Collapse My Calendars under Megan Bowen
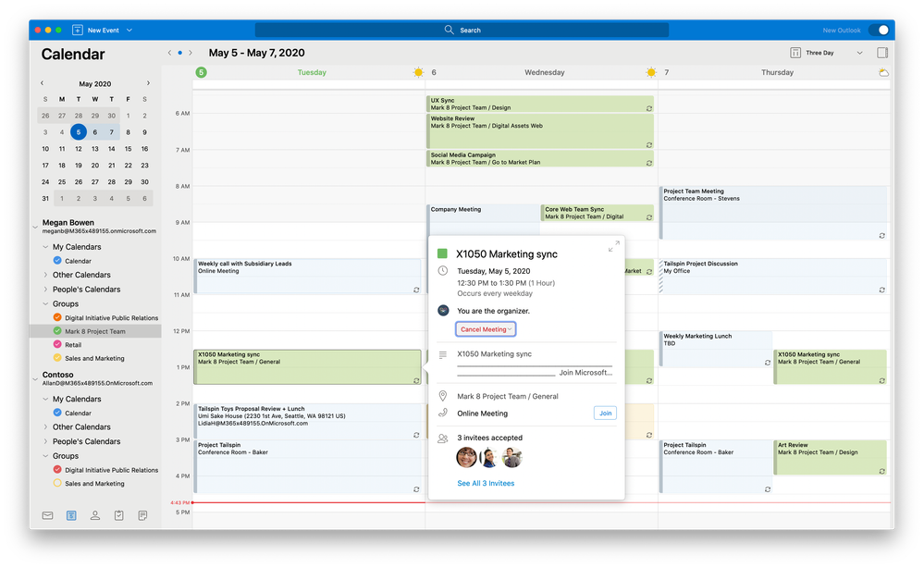This screenshot has width=924, height=568. pyautogui.click(x=45, y=247)
